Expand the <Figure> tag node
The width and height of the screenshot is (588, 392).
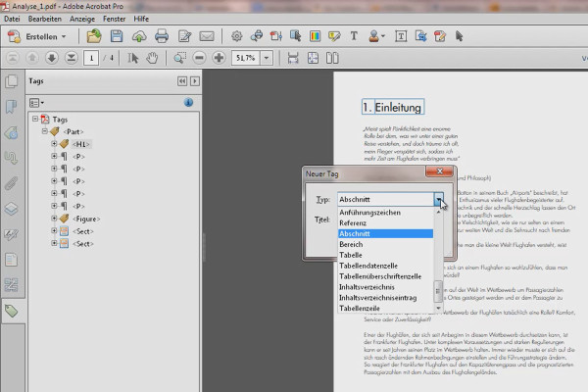click(x=54, y=219)
